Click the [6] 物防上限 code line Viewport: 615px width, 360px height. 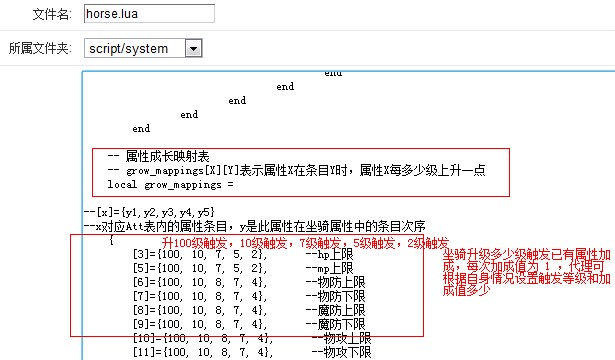click(x=249, y=282)
